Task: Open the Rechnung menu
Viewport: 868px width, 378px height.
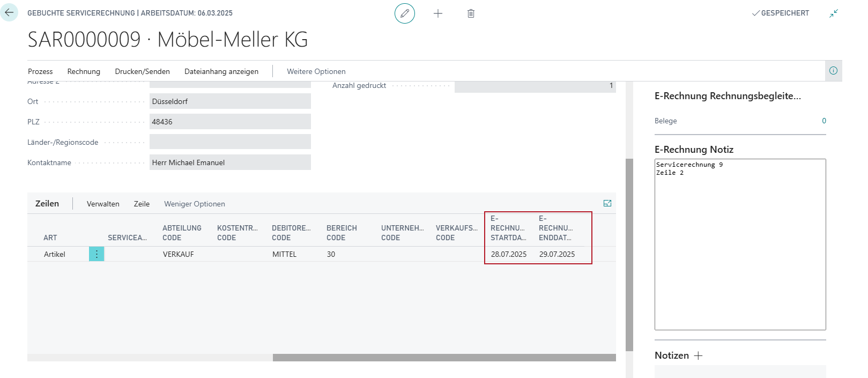Action: click(x=84, y=71)
